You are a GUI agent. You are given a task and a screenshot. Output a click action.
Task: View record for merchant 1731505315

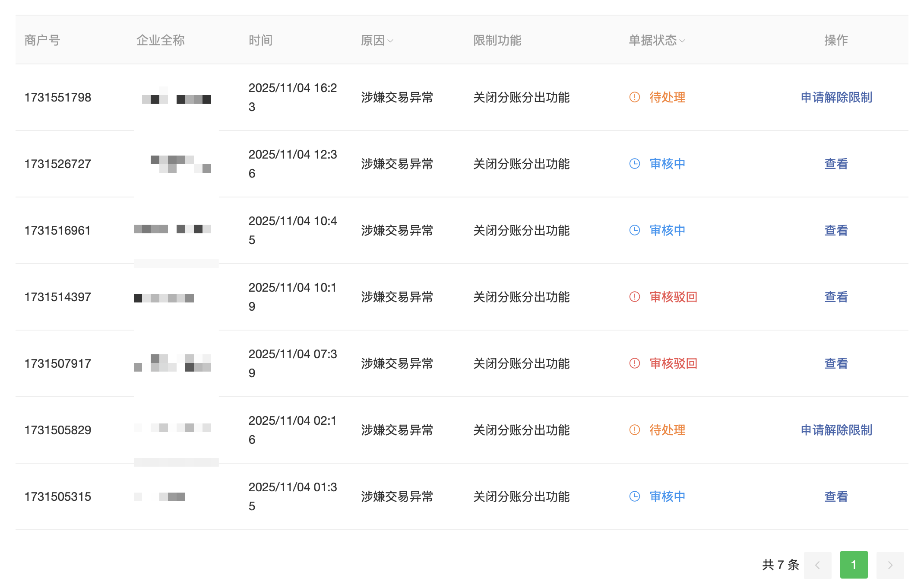tap(836, 496)
